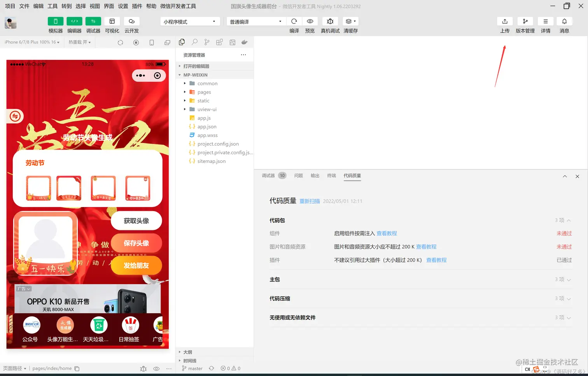Click the 重新扫描 rescan link

tap(310, 201)
